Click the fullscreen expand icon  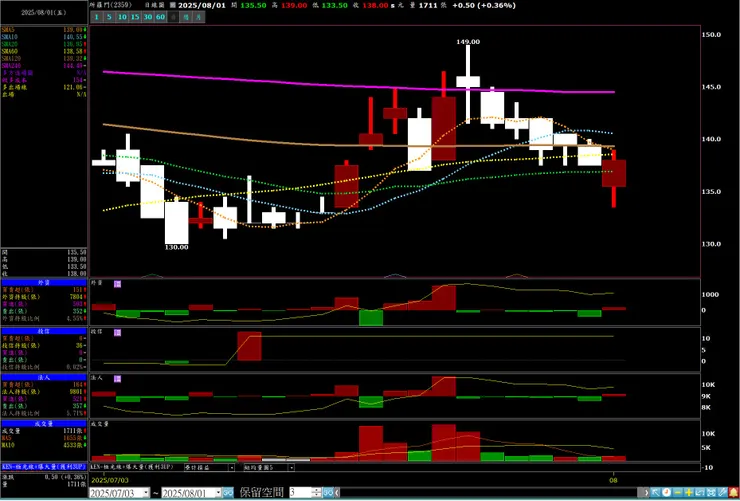(x=711, y=493)
